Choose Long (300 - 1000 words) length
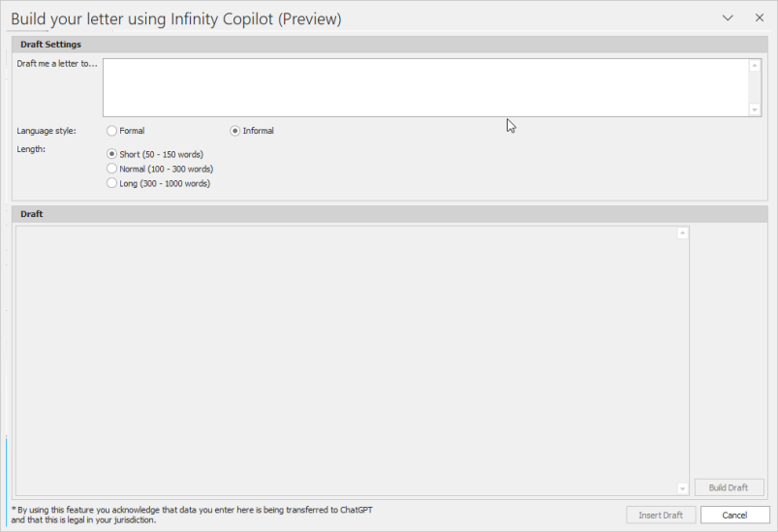This screenshot has width=778, height=532. (112, 183)
